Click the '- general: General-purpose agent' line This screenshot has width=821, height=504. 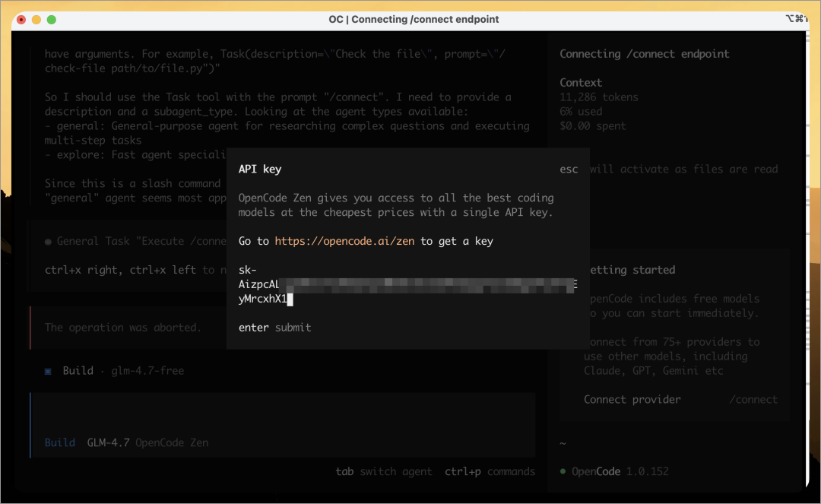(x=287, y=126)
